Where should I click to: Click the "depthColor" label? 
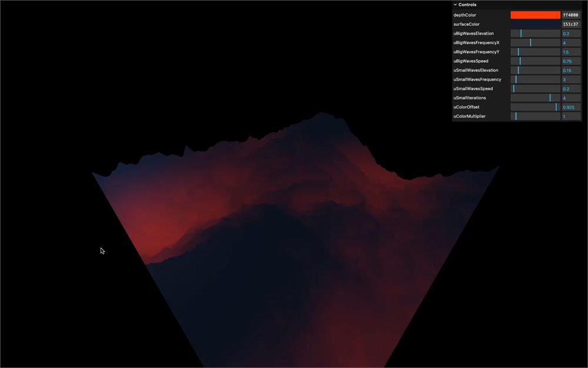click(465, 15)
